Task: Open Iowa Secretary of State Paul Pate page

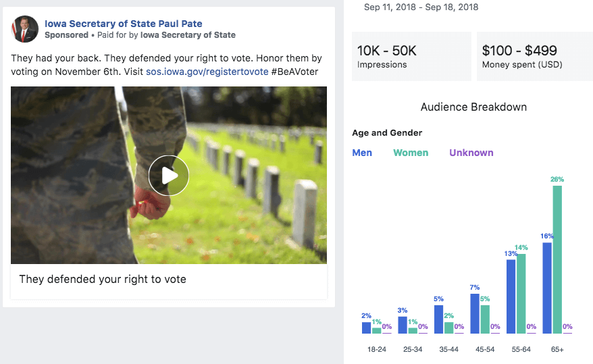Action: pyautogui.click(x=123, y=24)
